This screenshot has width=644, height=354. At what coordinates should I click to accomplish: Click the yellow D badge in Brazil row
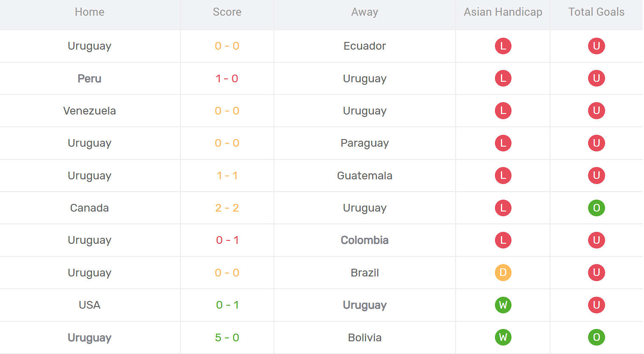(x=503, y=273)
